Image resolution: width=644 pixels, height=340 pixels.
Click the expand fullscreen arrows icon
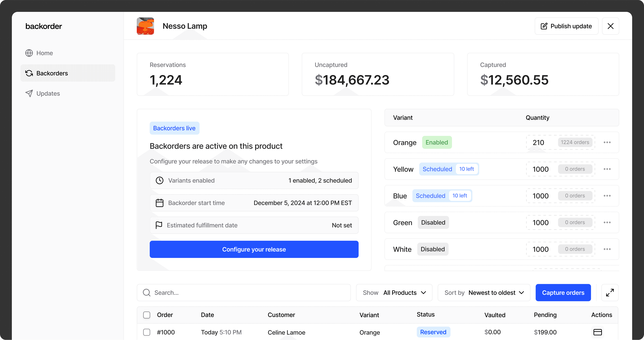point(610,293)
